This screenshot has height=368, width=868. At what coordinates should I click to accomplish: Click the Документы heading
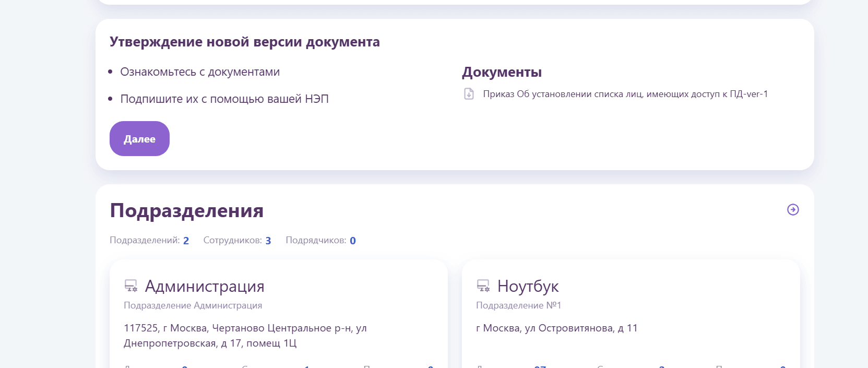point(502,72)
